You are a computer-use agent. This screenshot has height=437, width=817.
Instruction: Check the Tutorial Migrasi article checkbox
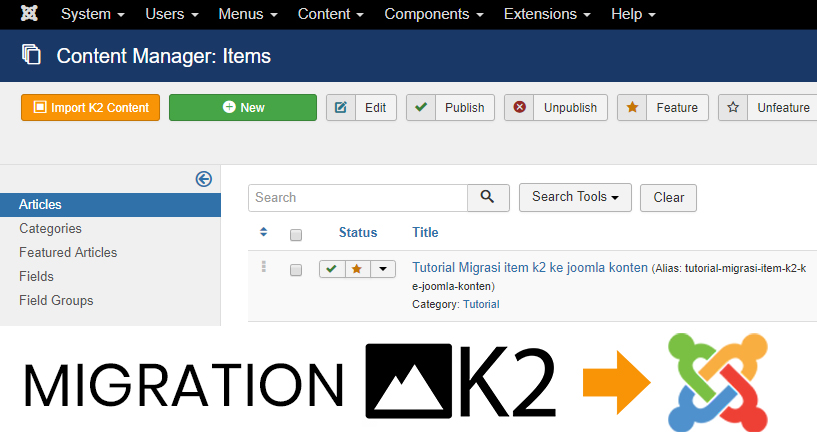(x=296, y=270)
